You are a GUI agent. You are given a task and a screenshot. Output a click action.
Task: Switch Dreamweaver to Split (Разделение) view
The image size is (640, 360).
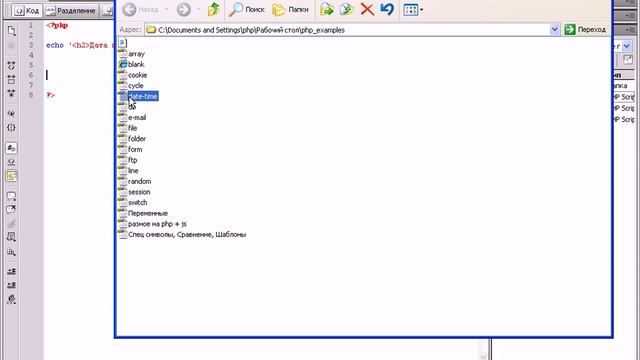point(71,11)
